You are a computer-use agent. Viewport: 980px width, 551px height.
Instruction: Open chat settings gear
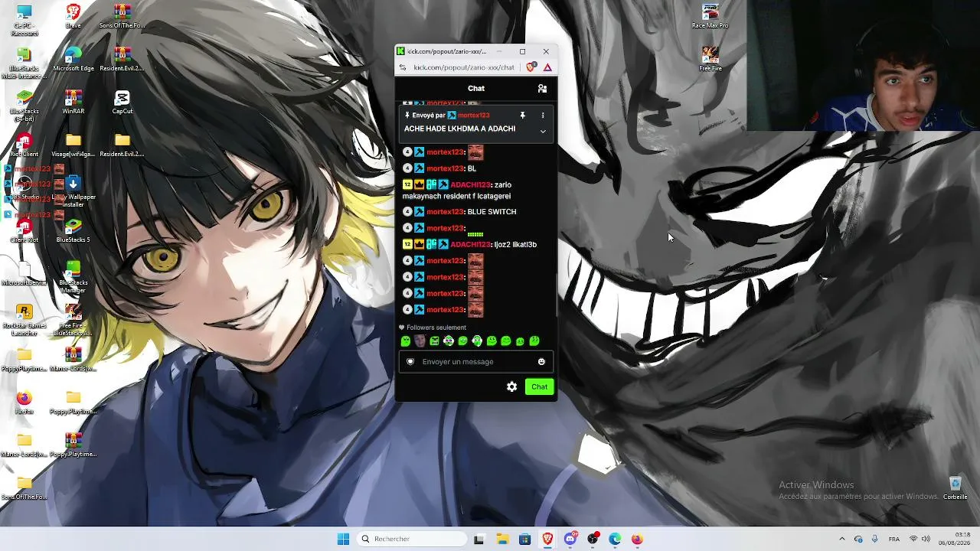pos(511,386)
